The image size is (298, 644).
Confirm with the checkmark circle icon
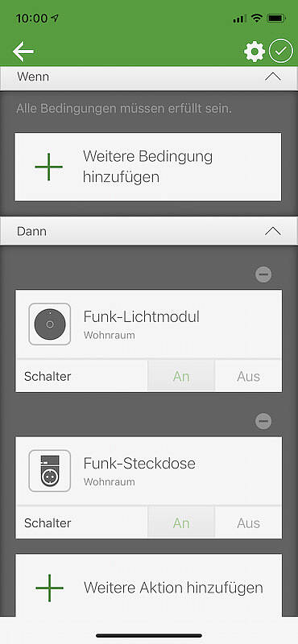[x=281, y=52]
